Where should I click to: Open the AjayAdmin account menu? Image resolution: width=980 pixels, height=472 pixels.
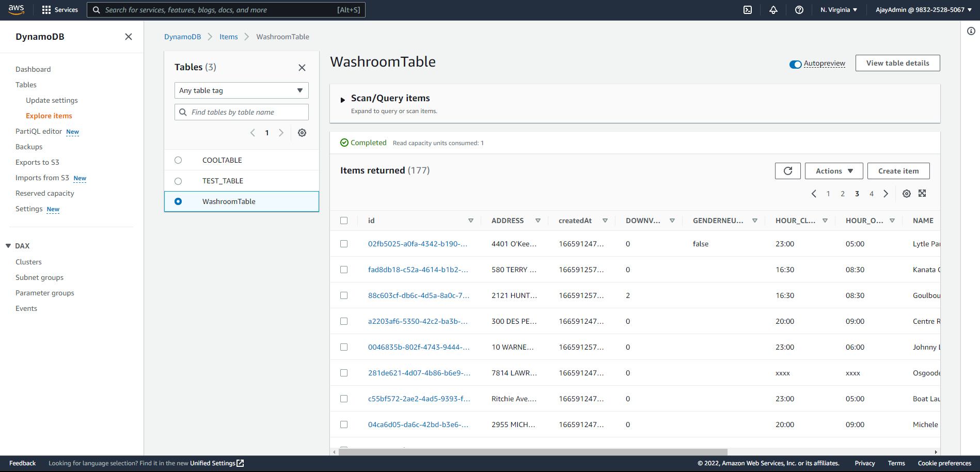pyautogui.click(x=924, y=10)
